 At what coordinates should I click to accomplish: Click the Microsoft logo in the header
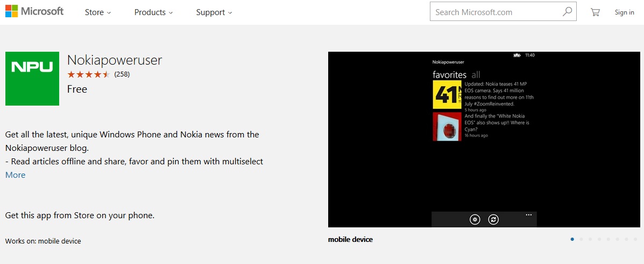pos(34,12)
